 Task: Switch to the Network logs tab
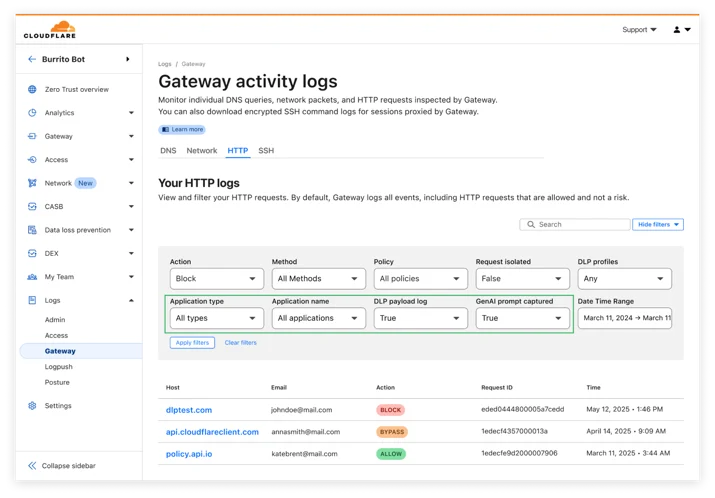202,150
